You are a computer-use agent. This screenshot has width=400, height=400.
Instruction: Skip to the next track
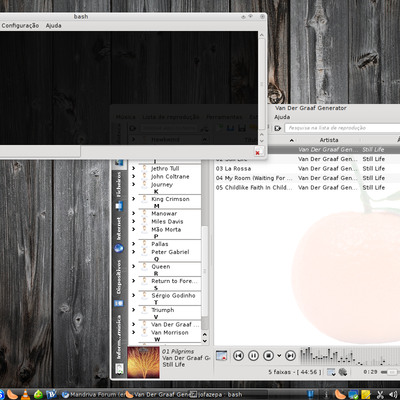290,356
